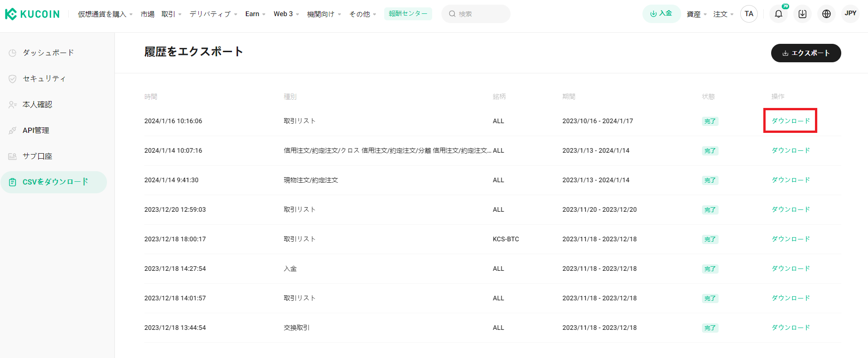Click the search magnifier icon

[x=452, y=14]
